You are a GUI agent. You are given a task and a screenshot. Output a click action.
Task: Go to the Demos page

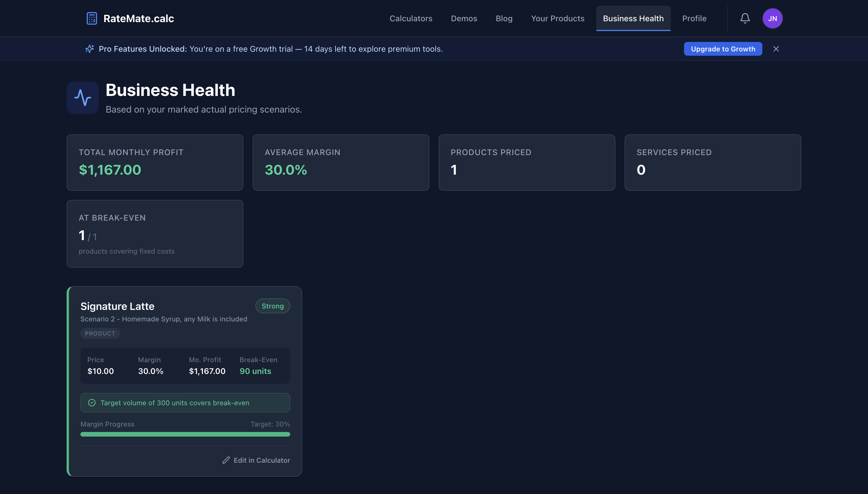464,18
